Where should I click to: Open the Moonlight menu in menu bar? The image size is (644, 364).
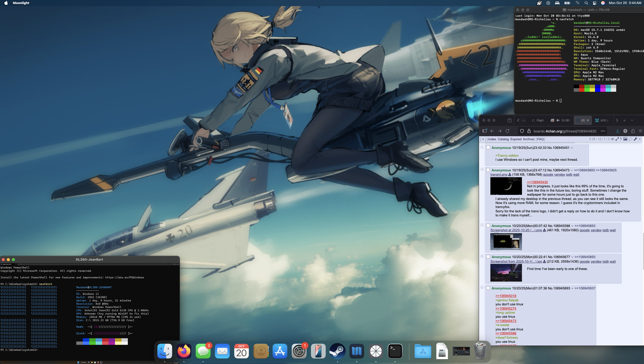coord(21,3)
